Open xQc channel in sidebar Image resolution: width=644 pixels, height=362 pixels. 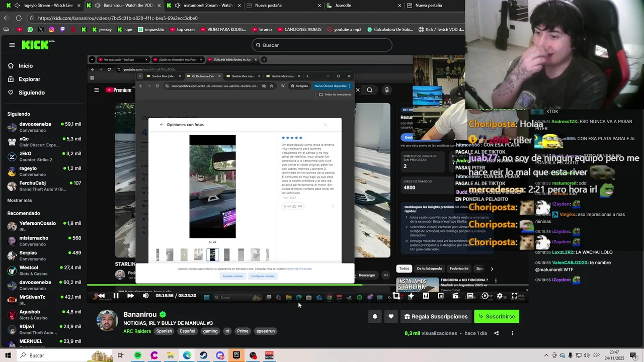(x=44, y=142)
